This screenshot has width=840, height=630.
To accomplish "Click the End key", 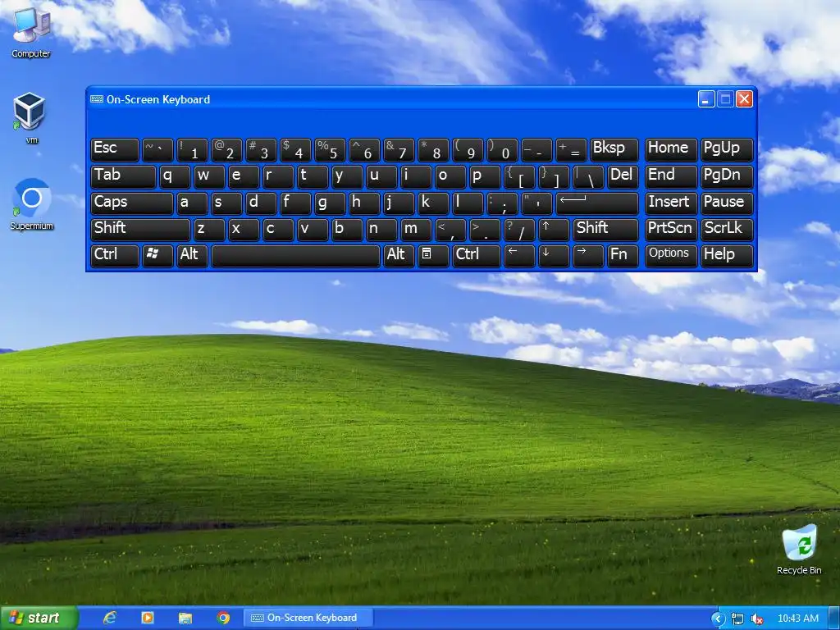I will coord(671,177).
